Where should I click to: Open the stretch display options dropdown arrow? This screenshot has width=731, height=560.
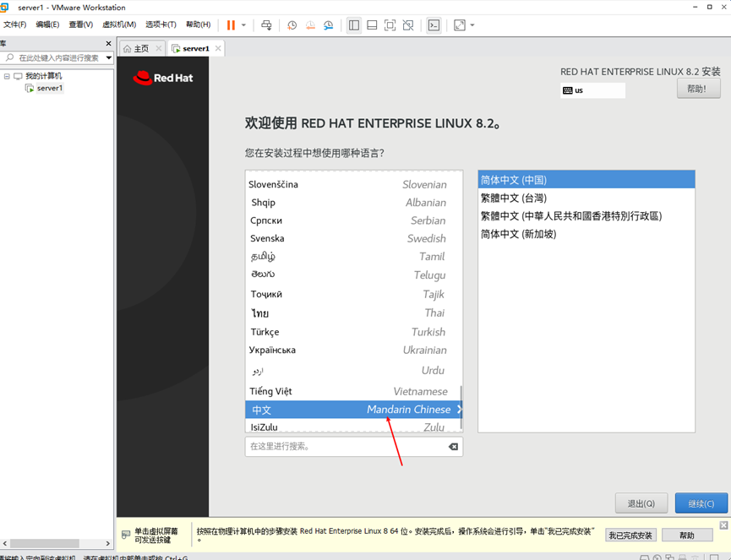click(472, 25)
